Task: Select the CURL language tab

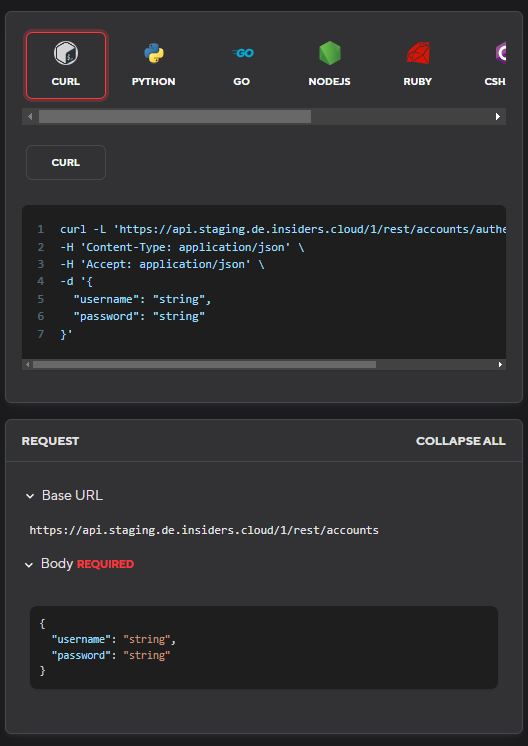Action: pyautogui.click(x=66, y=66)
